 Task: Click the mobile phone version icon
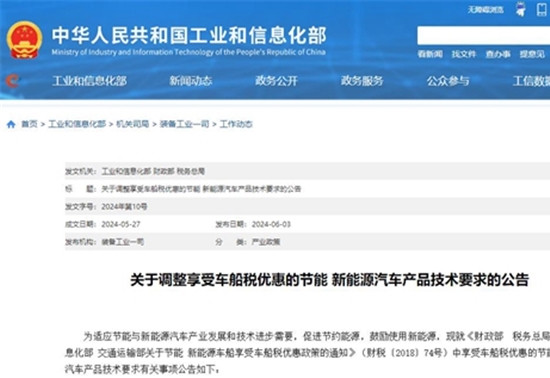tap(542, 9)
